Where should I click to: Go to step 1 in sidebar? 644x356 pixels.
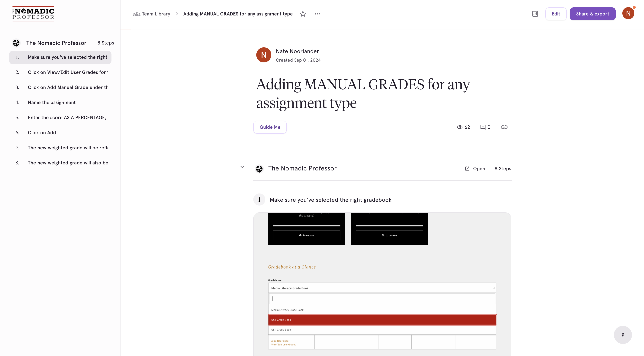pyautogui.click(x=60, y=57)
